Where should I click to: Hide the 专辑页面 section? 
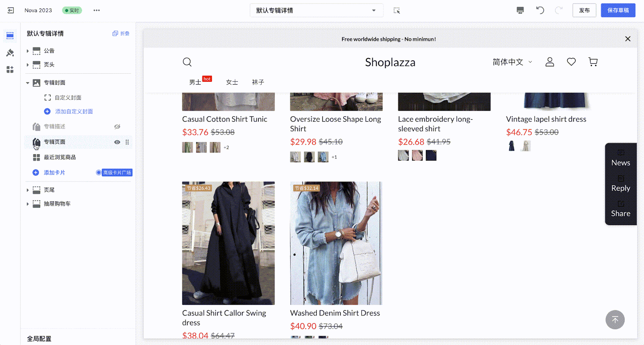pos(117,142)
